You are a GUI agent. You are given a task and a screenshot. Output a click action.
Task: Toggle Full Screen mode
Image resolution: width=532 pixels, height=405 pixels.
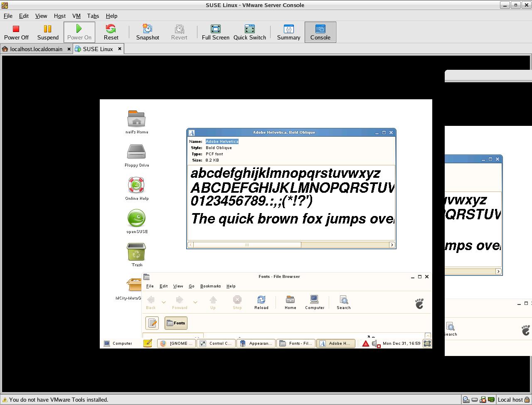pos(215,32)
